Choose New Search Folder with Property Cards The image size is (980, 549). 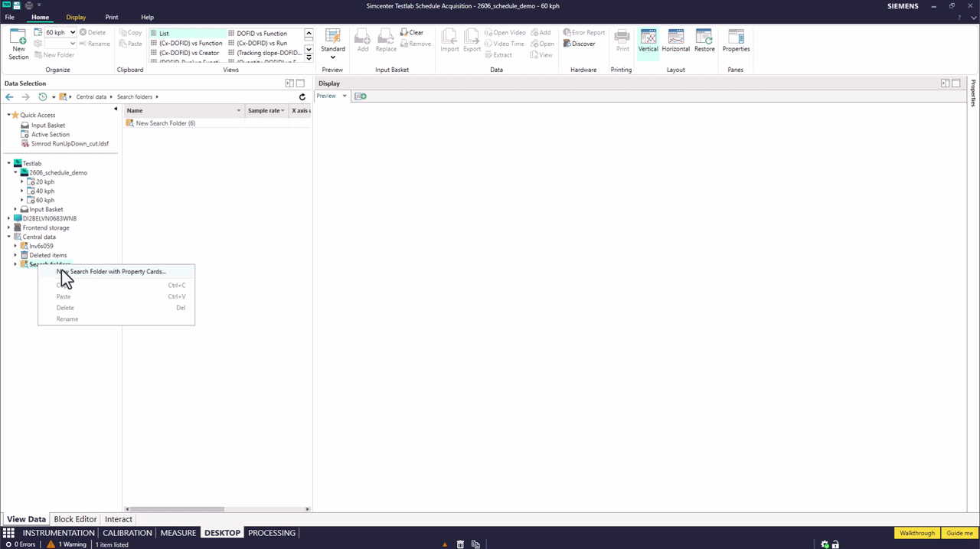[x=116, y=272]
